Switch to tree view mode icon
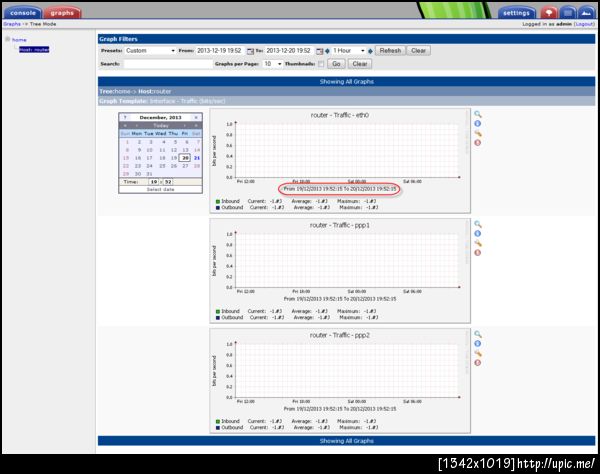Image resolution: width=600 pixels, height=474 pixels. [x=549, y=13]
